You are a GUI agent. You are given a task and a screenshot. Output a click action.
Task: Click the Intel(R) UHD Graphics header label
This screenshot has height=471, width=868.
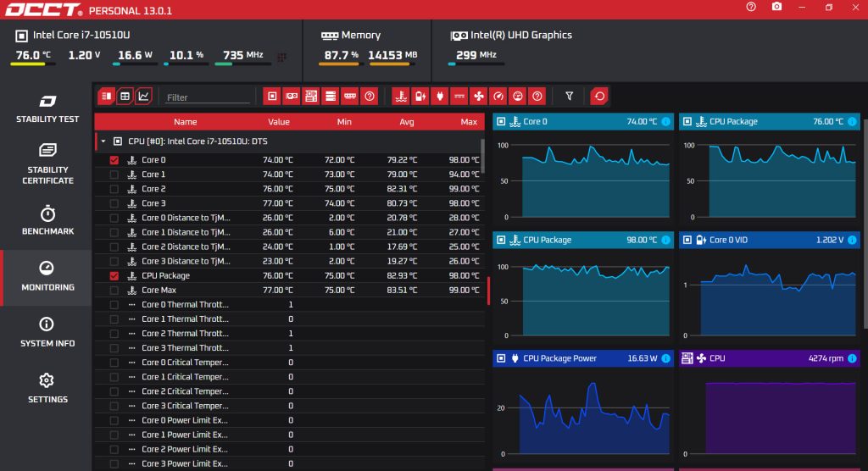tap(521, 35)
